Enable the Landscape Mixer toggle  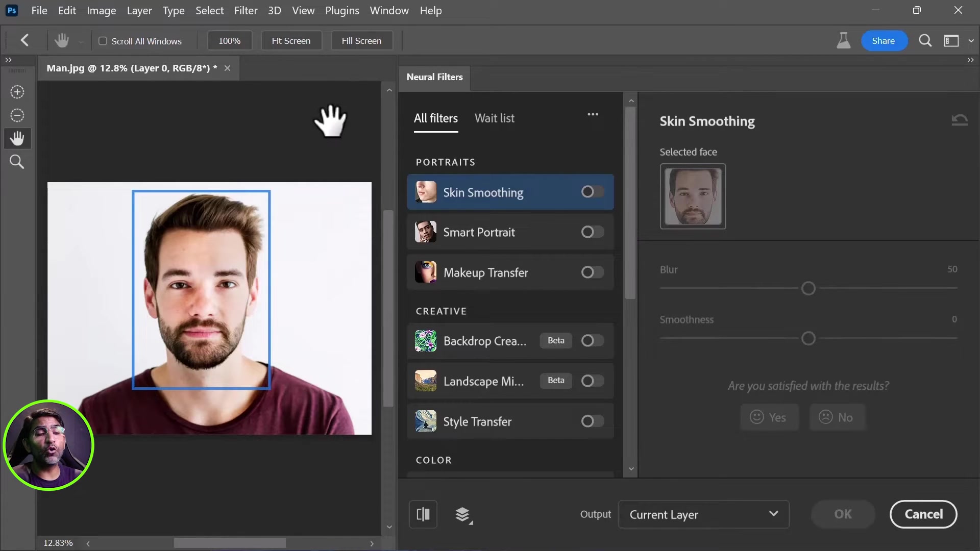tap(592, 381)
